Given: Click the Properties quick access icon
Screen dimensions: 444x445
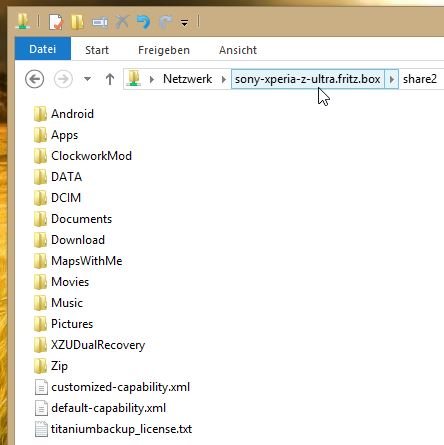Looking at the screenshot, I should click(56, 22).
